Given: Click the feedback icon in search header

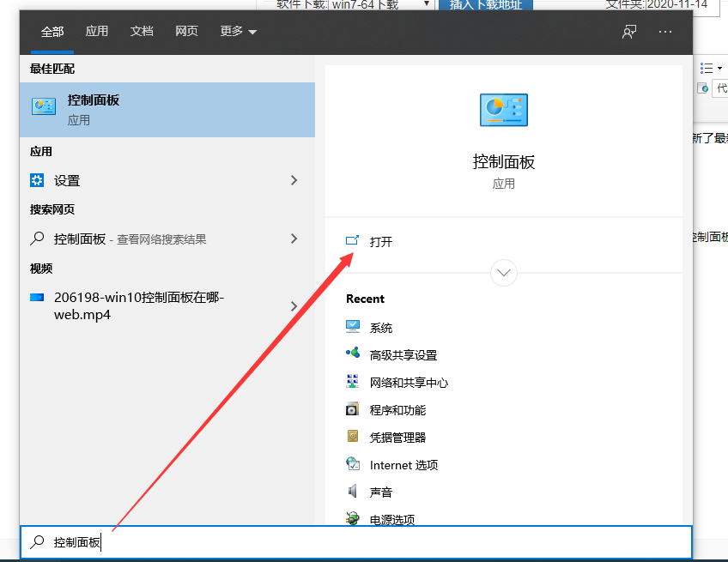Looking at the screenshot, I should pos(629,32).
